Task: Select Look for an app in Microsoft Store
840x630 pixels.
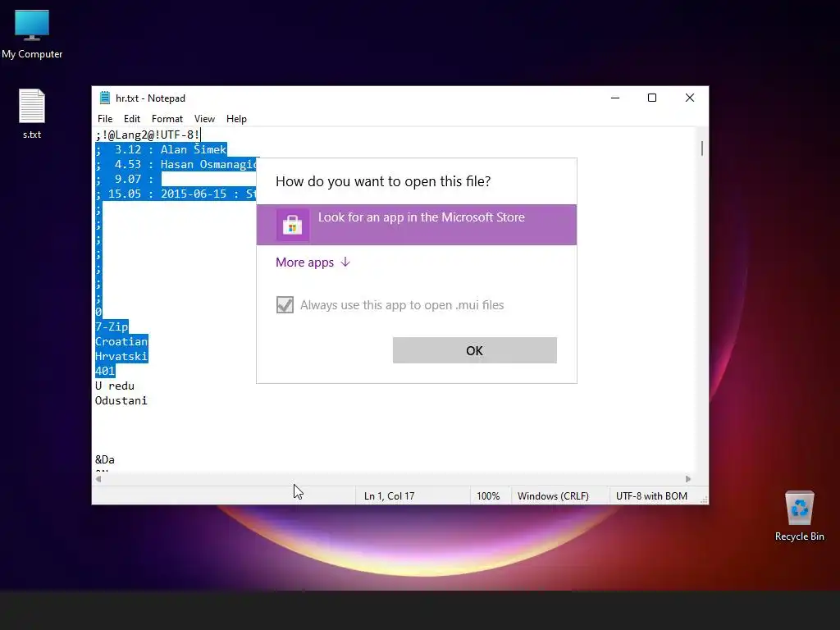Action: [x=416, y=225]
